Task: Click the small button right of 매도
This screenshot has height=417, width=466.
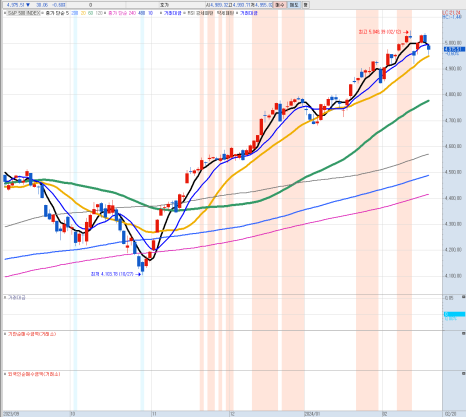Action: [x=305, y=5]
